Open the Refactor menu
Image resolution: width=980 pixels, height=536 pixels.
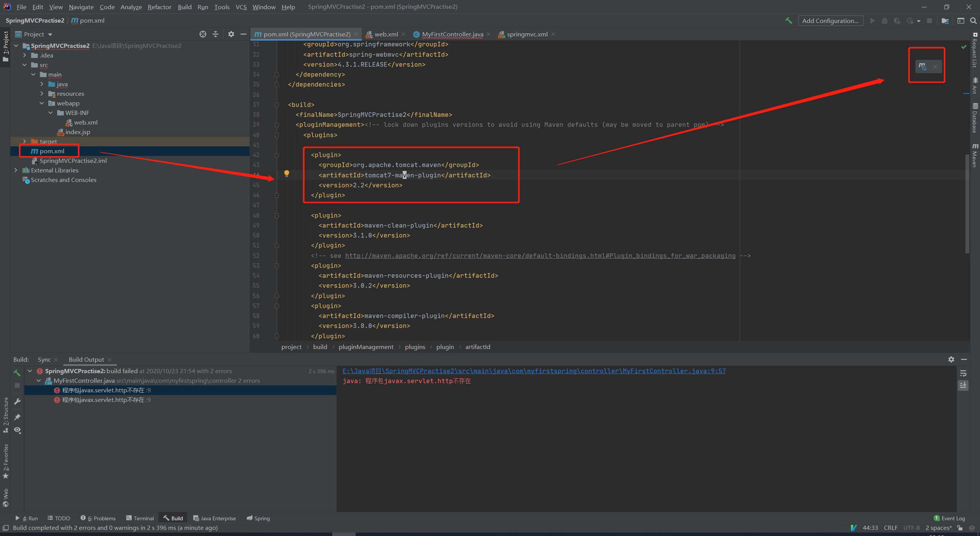[x=159, y=7]
